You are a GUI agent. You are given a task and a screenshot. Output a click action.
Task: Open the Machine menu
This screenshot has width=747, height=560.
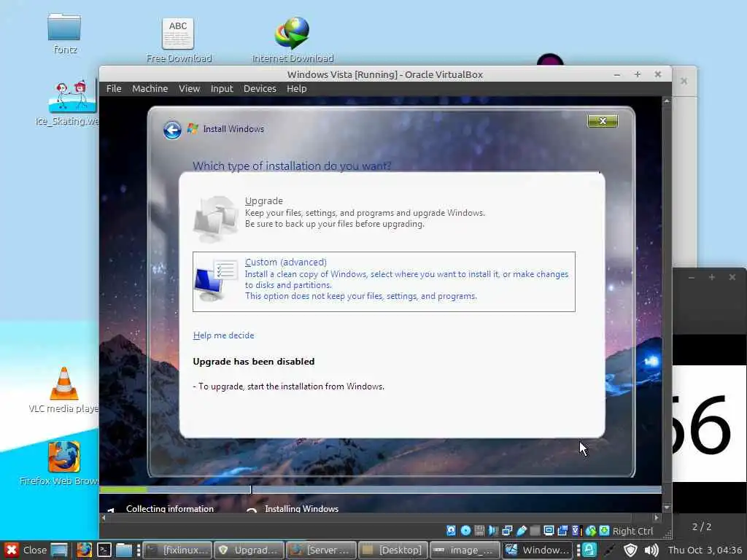click(150, 88)
